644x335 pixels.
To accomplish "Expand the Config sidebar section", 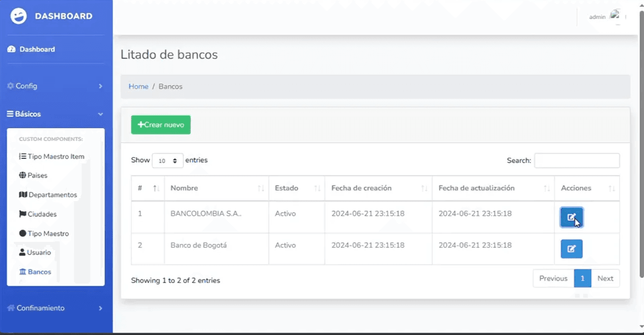I will click(55, 86).
